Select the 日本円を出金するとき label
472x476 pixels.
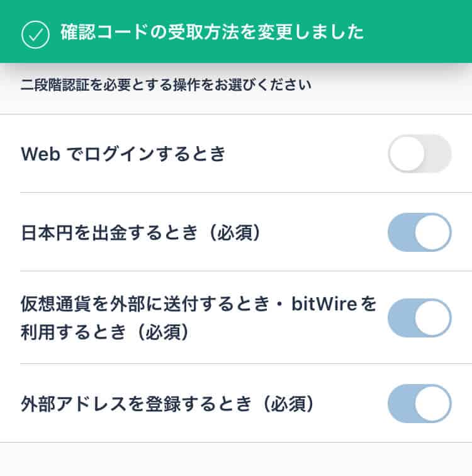pos(109,232)
